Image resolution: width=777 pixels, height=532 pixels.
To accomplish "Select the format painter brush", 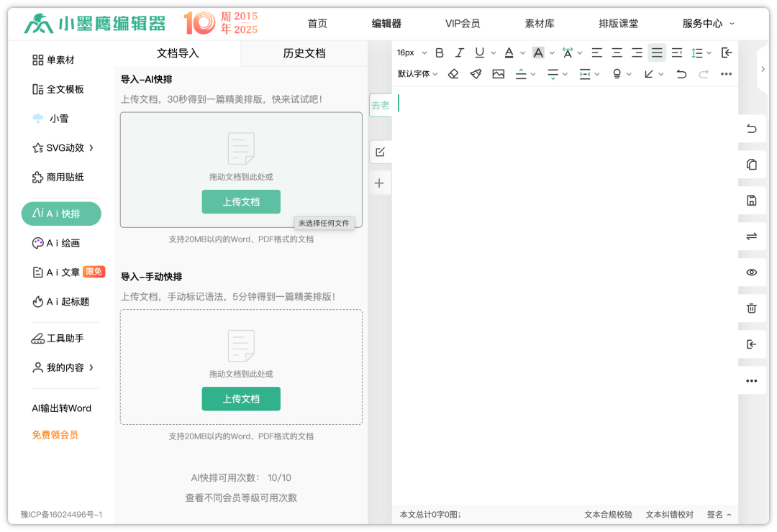I will (x=476, y=74).
